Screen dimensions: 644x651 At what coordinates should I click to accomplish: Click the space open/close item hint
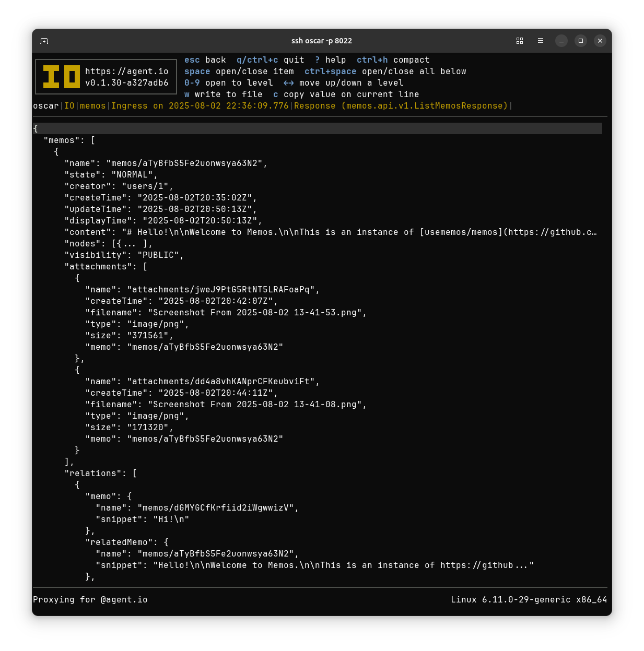coord(239,72)
